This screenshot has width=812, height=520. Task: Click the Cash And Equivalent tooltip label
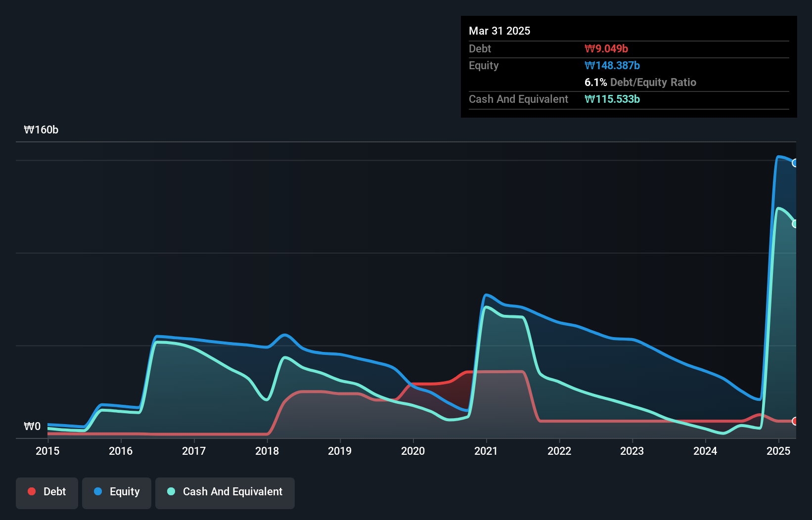tap(518, 99)
